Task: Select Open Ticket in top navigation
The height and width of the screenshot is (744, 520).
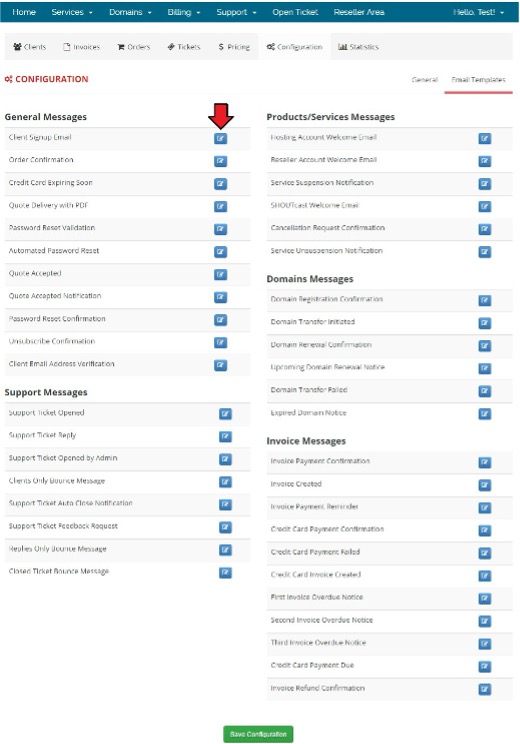Action: (x=295, y=12)
